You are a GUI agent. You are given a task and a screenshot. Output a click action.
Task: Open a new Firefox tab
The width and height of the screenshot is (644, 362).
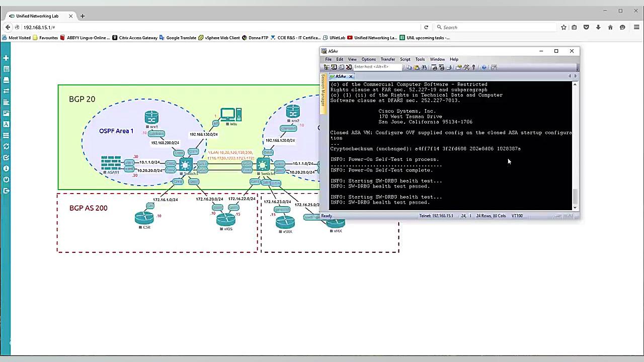[x=83, y=16]
